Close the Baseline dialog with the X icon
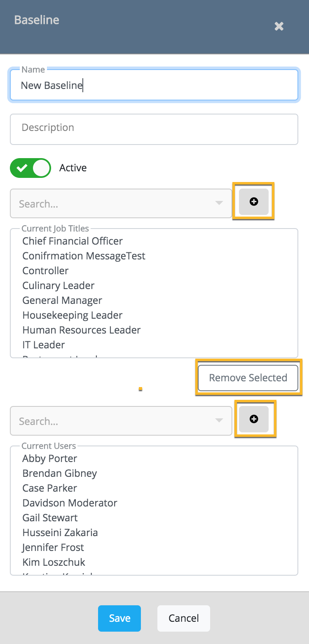The width and height of the screenshot is (309, 644). point(279,26)
